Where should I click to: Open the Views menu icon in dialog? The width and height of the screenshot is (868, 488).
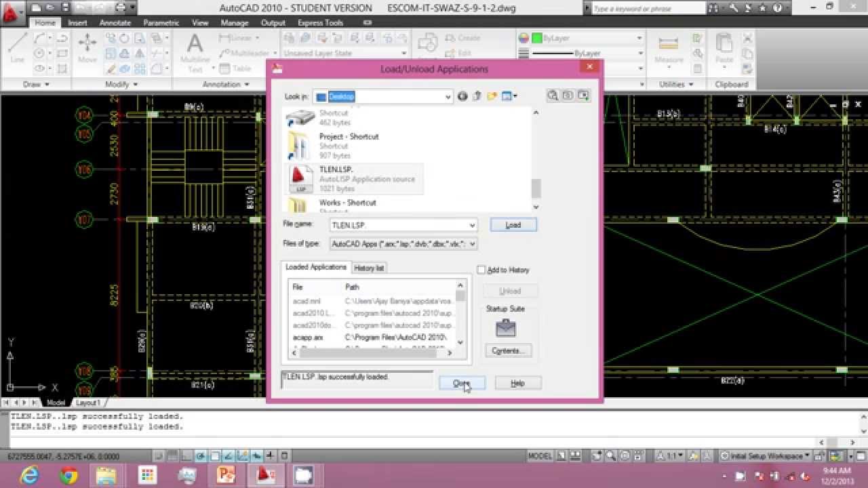click(x=509, y=96)
